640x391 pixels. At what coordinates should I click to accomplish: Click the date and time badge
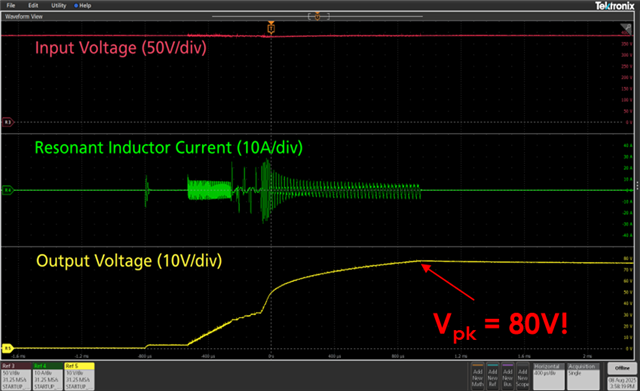pos(622,383)
